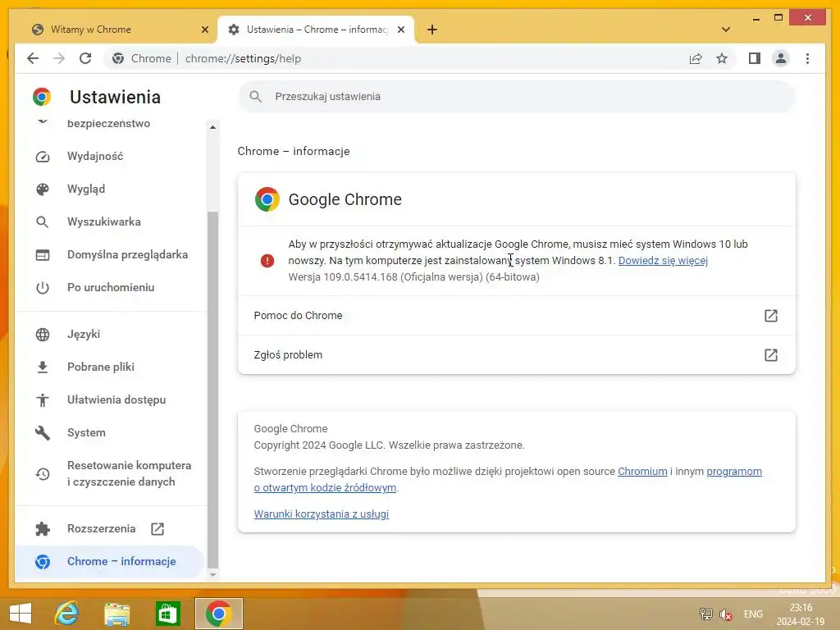Open the o otwartym kodzie źródłowym link
Screen dimensions: 840x630
(x=325, y=487)
